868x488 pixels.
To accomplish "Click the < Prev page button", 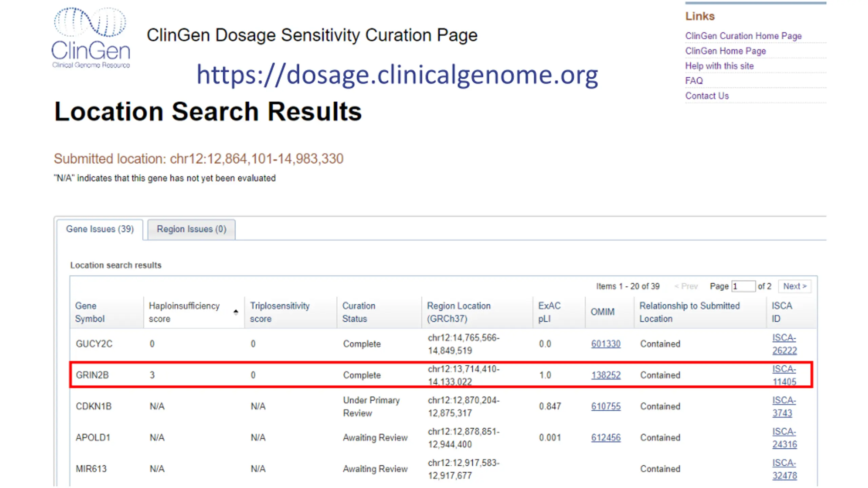I will [x=686, y=286].
